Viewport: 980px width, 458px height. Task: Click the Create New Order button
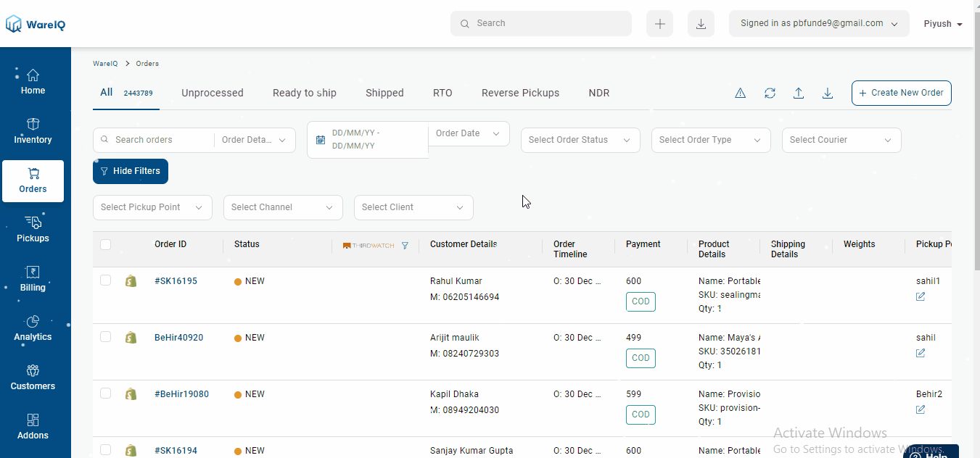[901, 93]
